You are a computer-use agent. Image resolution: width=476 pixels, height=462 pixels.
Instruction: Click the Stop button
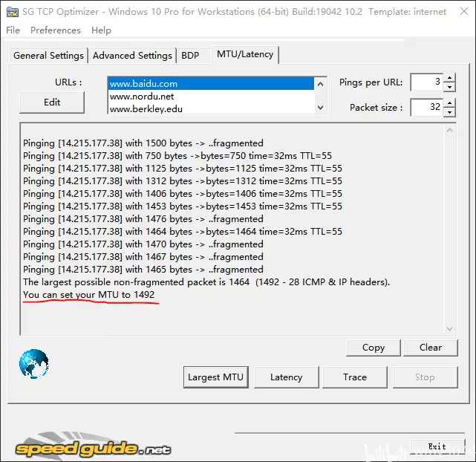pyautogui.click(x=425, y=377)
